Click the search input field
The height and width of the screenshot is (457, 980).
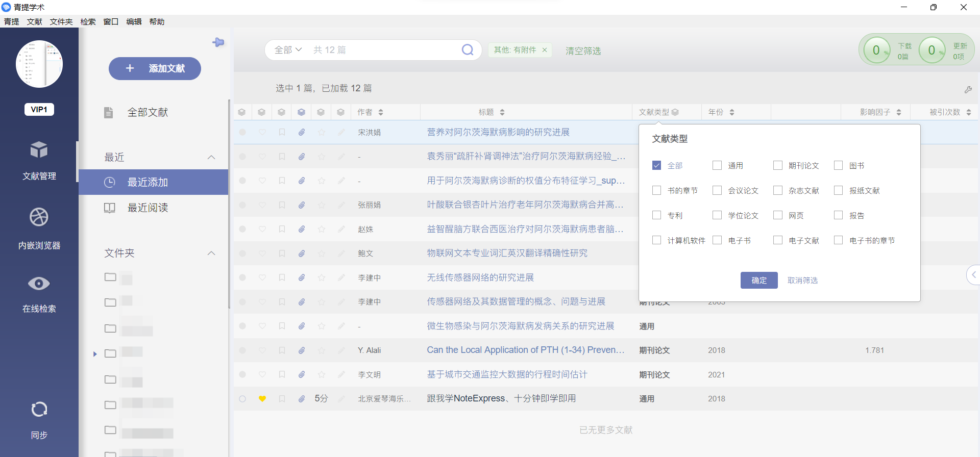[383, 50]
